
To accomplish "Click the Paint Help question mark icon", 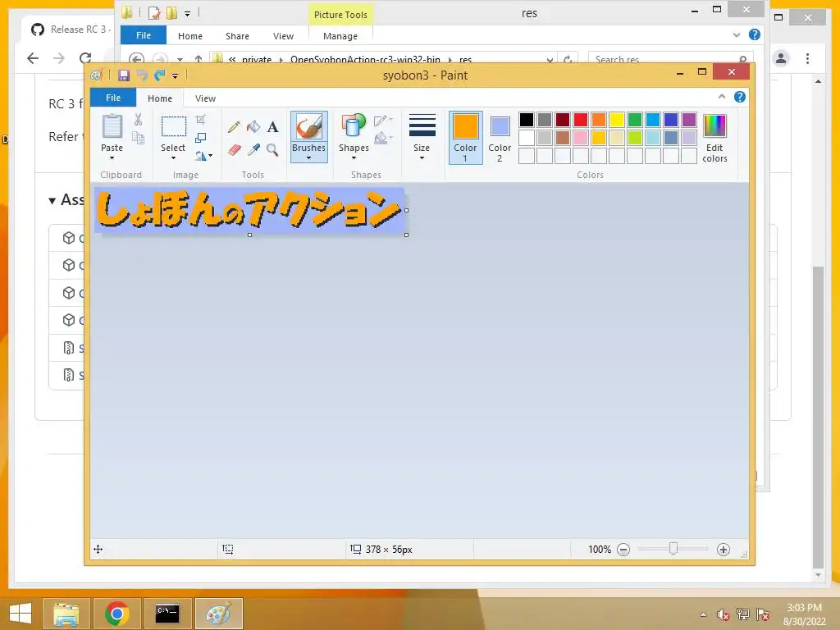I will 740,97.
